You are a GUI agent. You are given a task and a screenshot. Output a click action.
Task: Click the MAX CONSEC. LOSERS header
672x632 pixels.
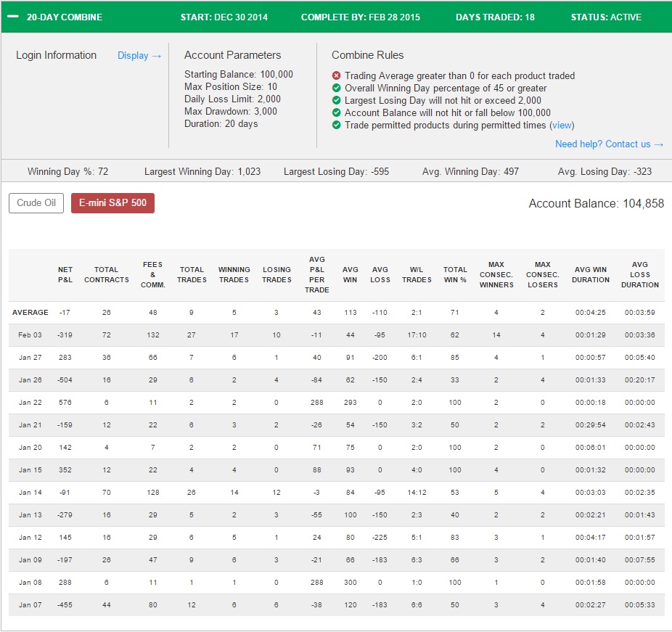coord(543,275)
